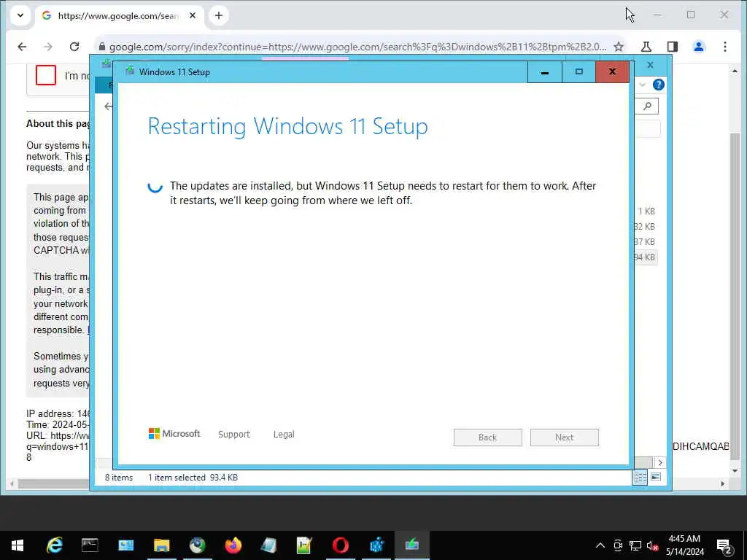Open Command Prompt taskbar icon
The height and width of the screenshot is (560, 747).
(90, 545)
